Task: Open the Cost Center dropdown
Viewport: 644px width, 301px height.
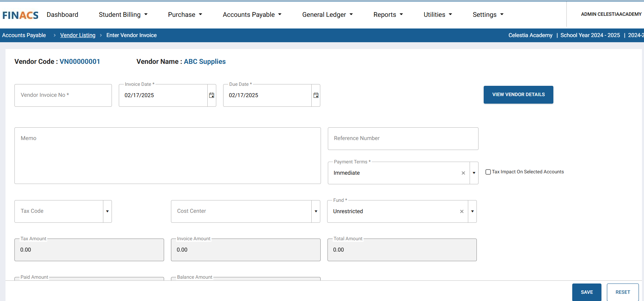Action: pos(316,211)
